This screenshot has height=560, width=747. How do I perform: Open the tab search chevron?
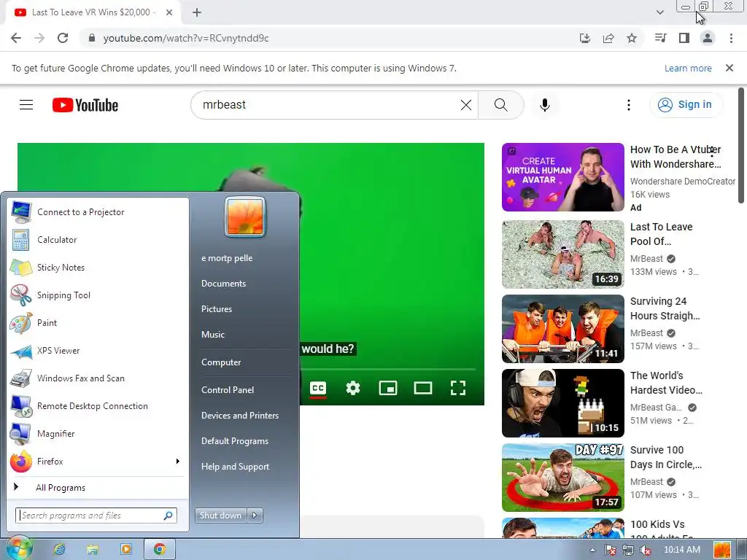click(659, 12)
